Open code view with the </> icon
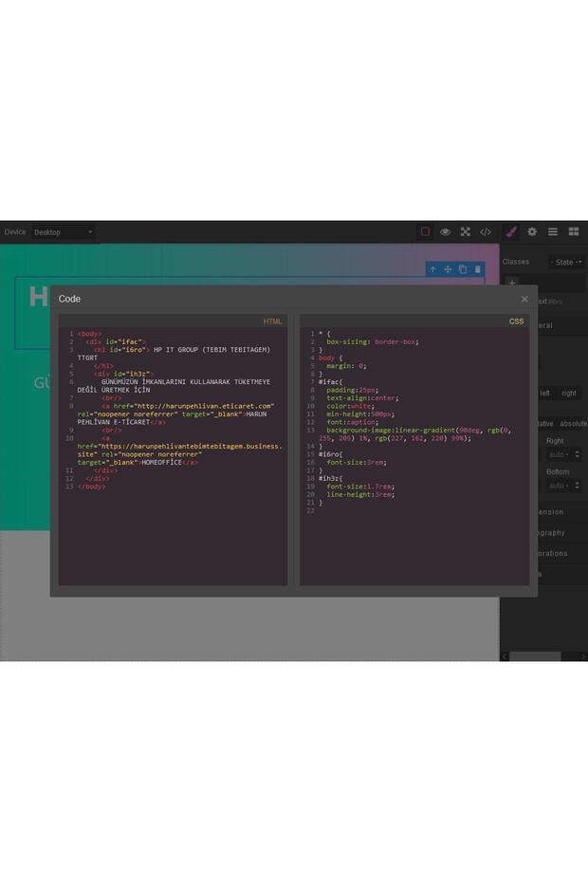Image resolution: width=588 pixels, height=882 pixels. pos(486,231)
